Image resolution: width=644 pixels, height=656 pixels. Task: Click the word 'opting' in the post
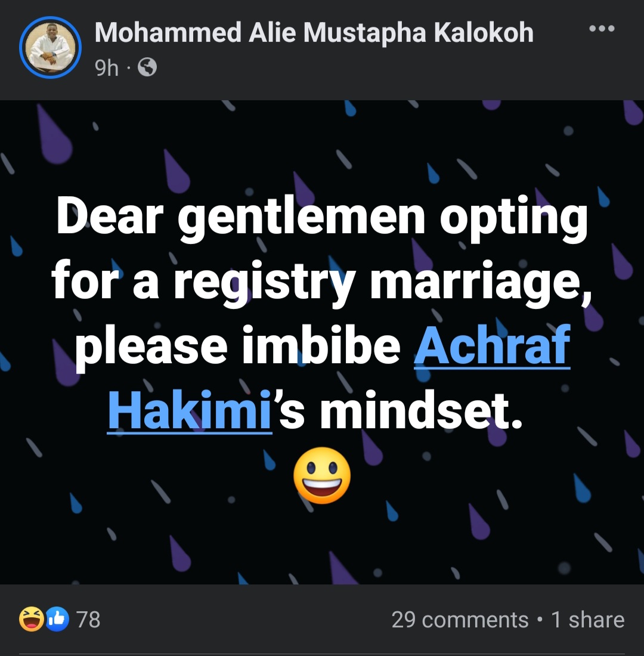pyautogui.click(x=514, y=218)
